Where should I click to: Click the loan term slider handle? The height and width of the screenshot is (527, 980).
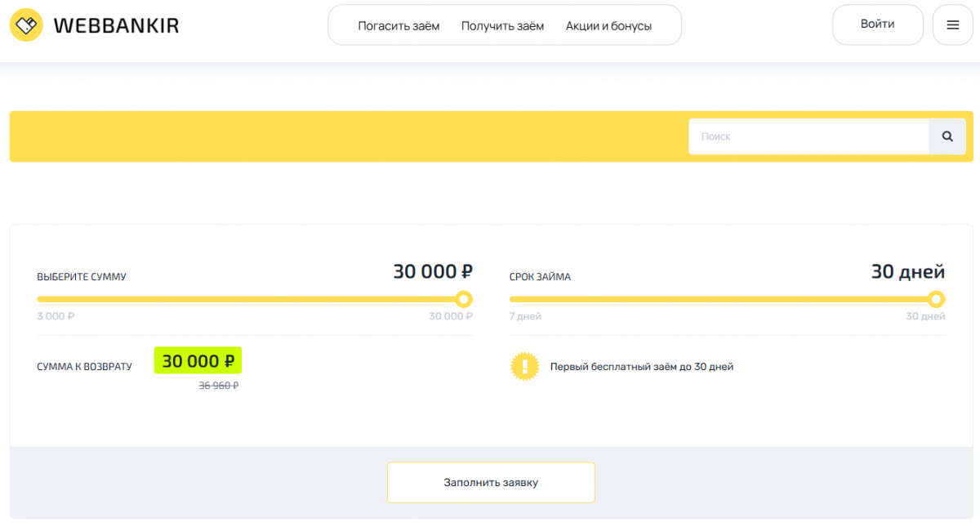[x=937, y=299]
